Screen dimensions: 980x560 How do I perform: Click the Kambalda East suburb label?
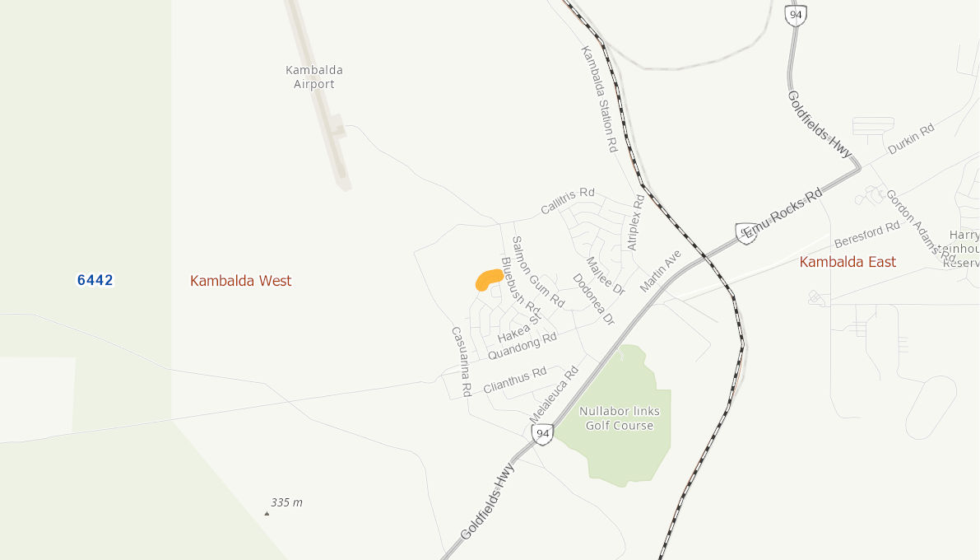click(x=848, y=262)
